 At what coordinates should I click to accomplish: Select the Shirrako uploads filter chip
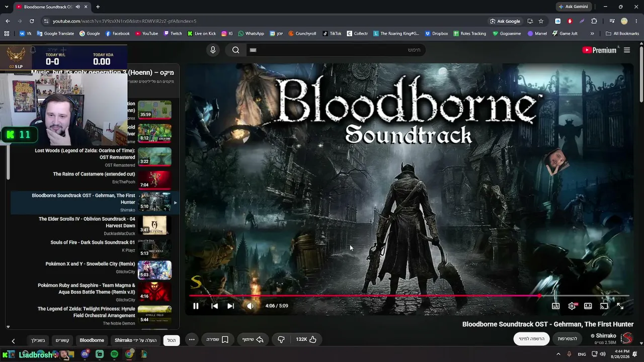point(135,340)
